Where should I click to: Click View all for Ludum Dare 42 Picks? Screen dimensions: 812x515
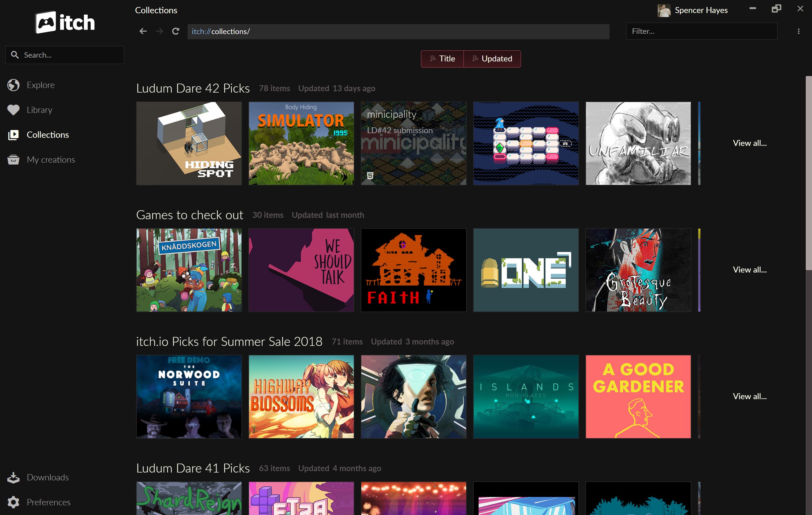(749, 143)
